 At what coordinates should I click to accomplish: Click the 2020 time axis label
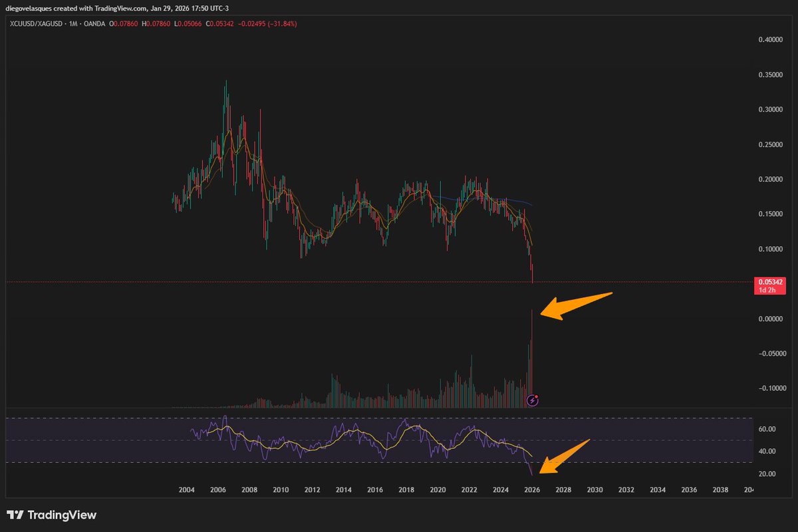438,490
